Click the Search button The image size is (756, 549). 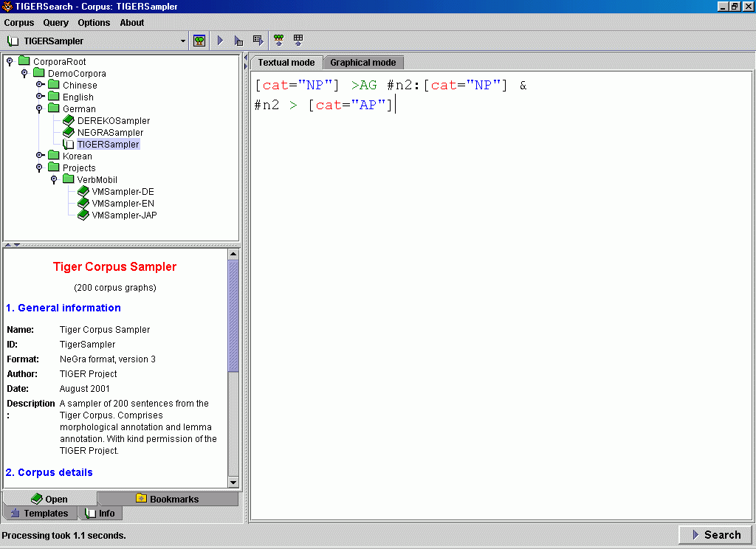715,534
